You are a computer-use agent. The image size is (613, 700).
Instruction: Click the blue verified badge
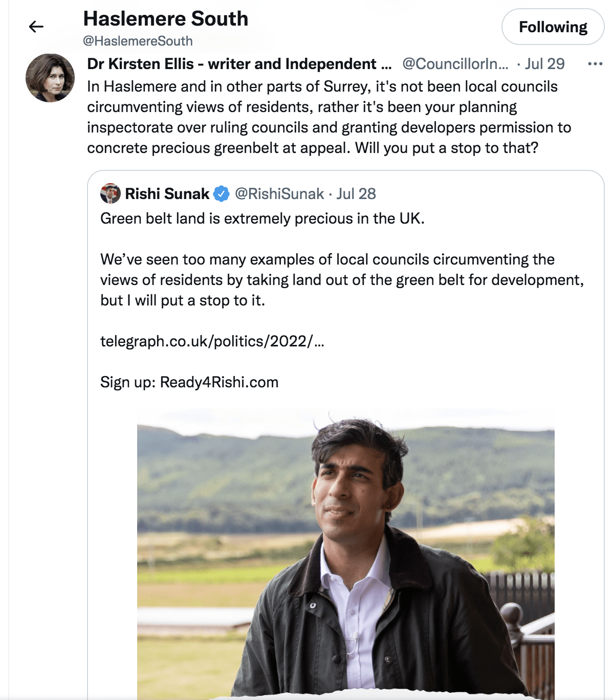pos(221,194)
